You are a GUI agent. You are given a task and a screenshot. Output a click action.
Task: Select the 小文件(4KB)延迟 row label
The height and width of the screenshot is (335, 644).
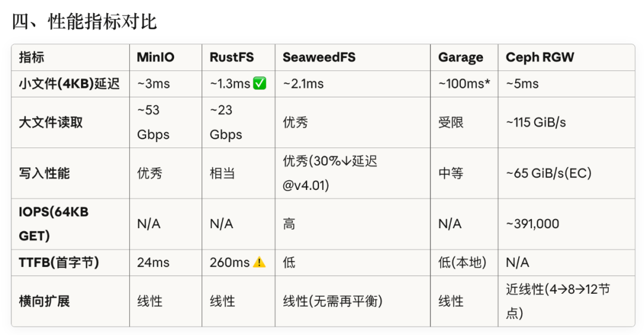69,84
